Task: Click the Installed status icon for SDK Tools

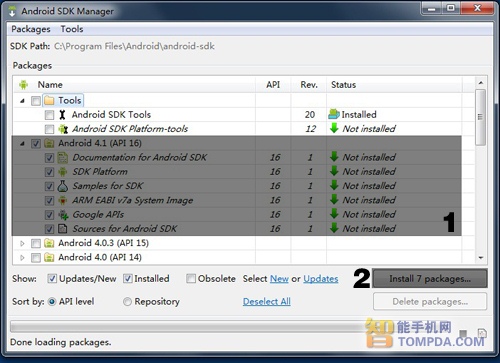Action: [x=334, y=114]
